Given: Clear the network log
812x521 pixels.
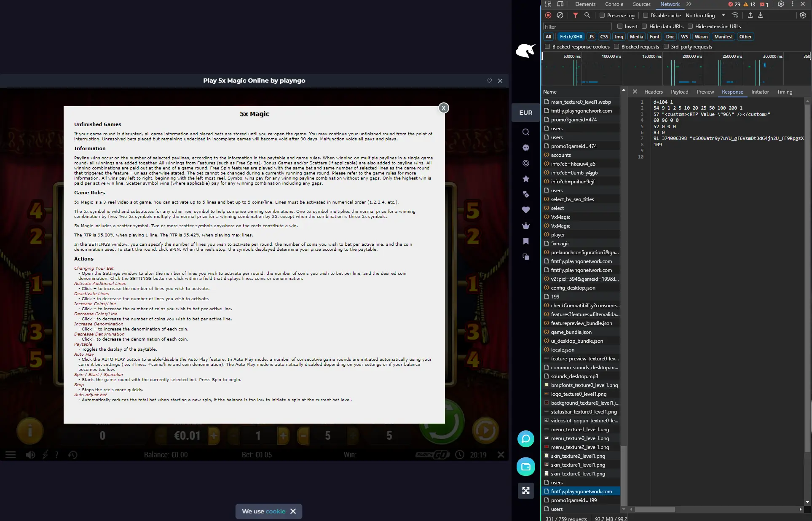Looking at the screenshot, I should 560,15.
